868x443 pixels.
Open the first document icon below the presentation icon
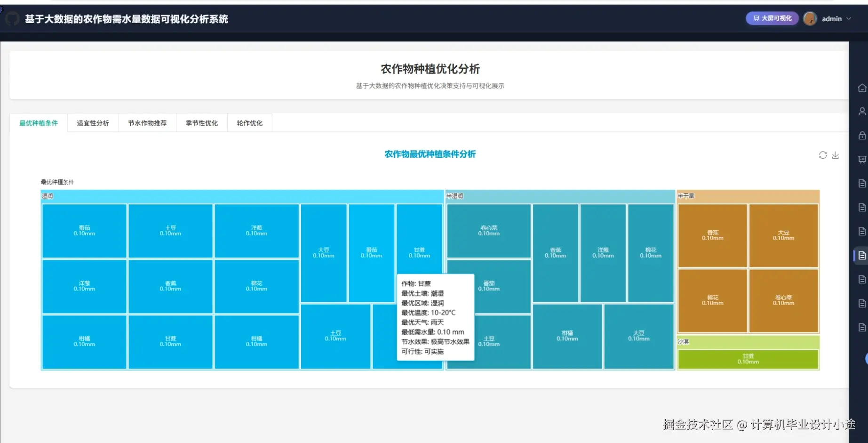coord(862,184)
